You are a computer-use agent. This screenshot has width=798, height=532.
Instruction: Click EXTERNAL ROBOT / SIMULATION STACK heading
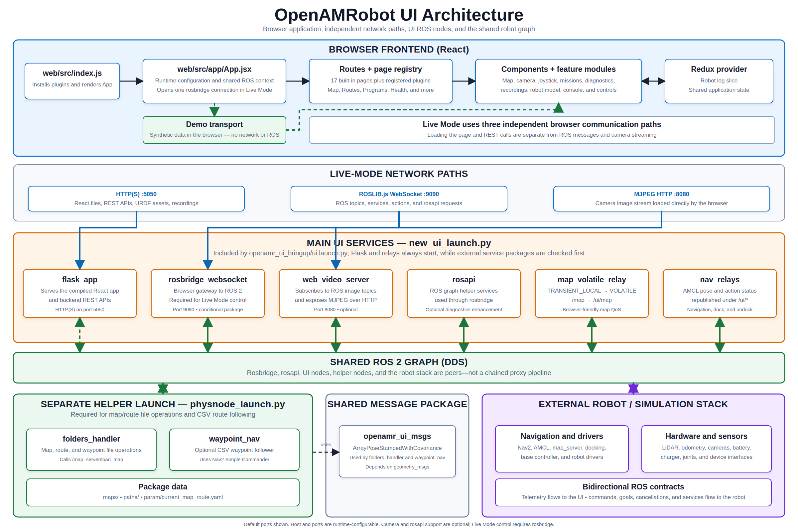[633, 404]
